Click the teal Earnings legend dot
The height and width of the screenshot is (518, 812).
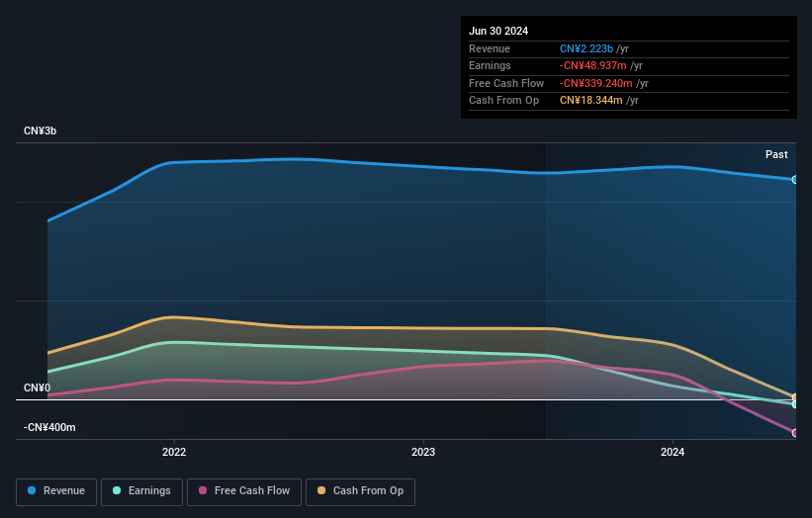117,490
